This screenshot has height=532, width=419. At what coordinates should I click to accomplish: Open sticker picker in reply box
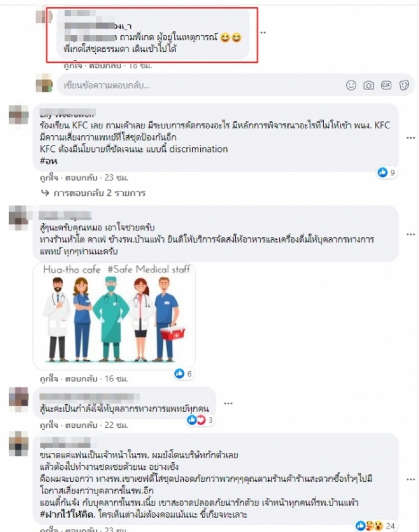click(404, 85)
